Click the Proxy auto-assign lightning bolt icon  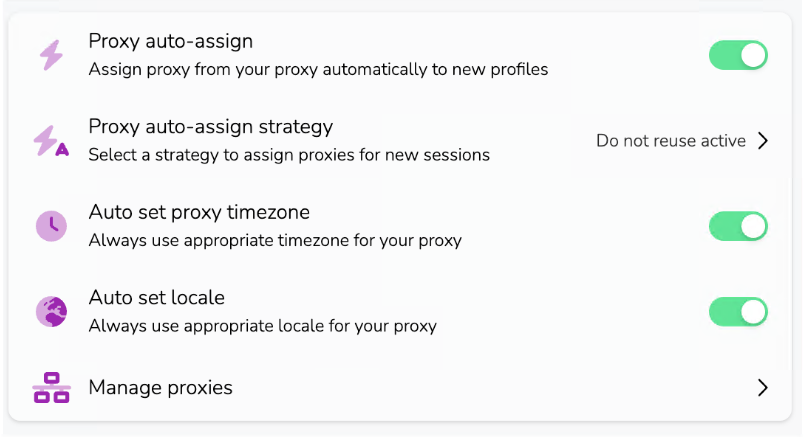tap(51, 56)
